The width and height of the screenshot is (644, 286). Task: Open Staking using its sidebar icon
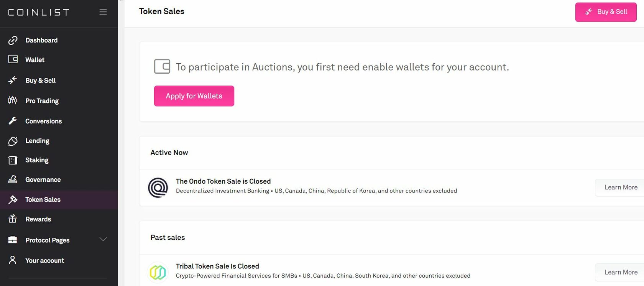(x=13, y=160)
